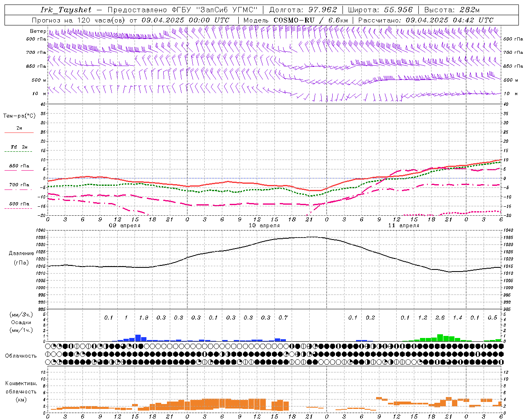
Task: Click the 'Конвективн.' convective cloud label
Action: click(x=21, y=383)
